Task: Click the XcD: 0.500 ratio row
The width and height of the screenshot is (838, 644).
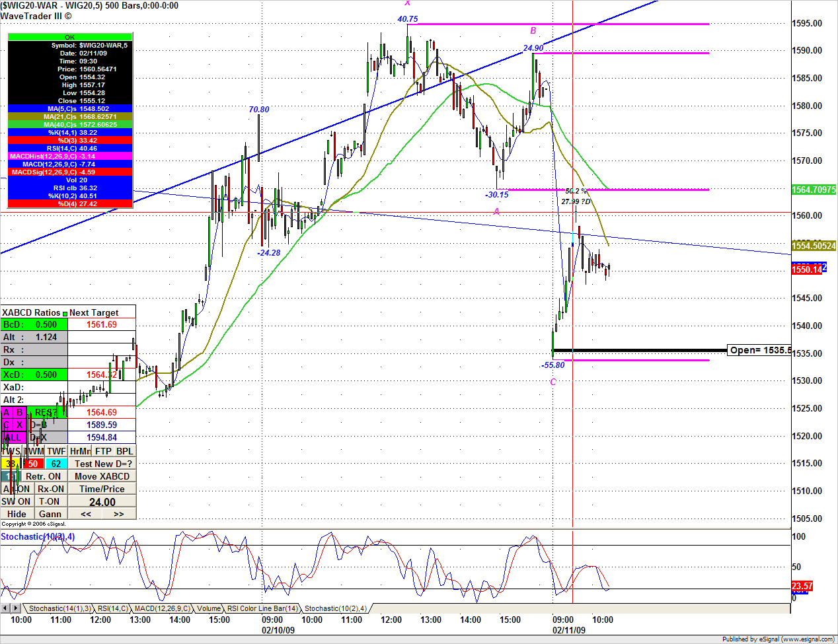Action: pos(34,375)
